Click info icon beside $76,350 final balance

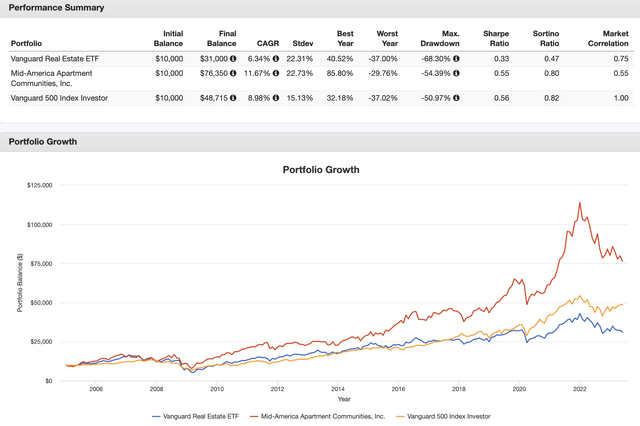(x=233, y=73)
